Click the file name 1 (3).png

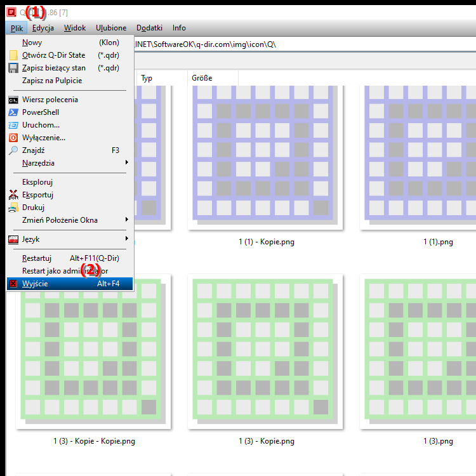coord(438,441)
